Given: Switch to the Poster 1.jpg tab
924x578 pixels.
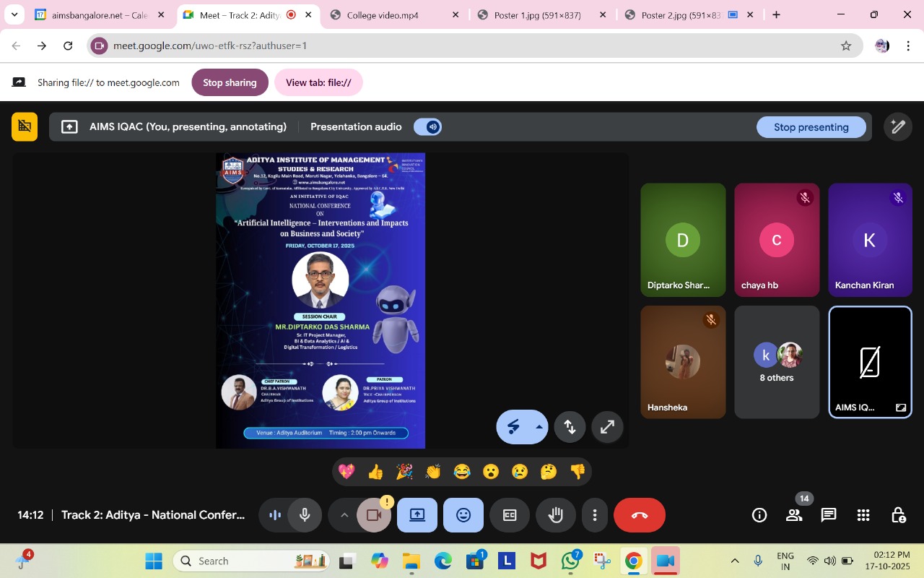Looking at the screenshot, I should coord(542,14).
